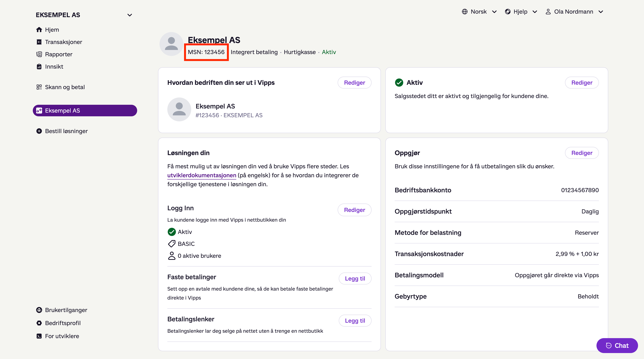The height and width of the screenshot is (359, 644).
Task: Click the Bestill løsninger plus icon
Action: pyautogui.click(x=39, y=131)
